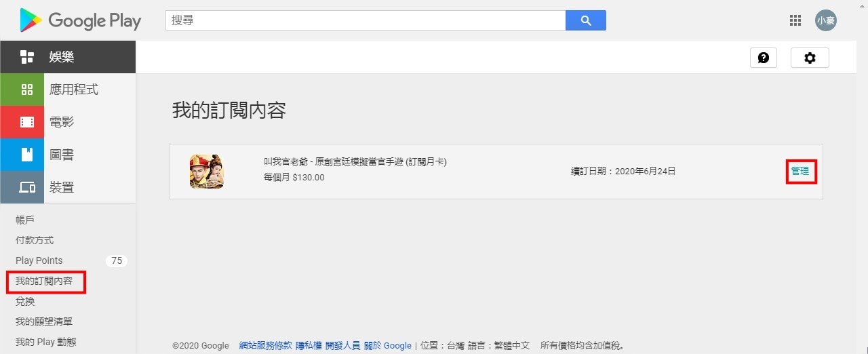Open 付款方式 payment methods
This screenshot has width=868, height=354.
[x=35, y=240]
